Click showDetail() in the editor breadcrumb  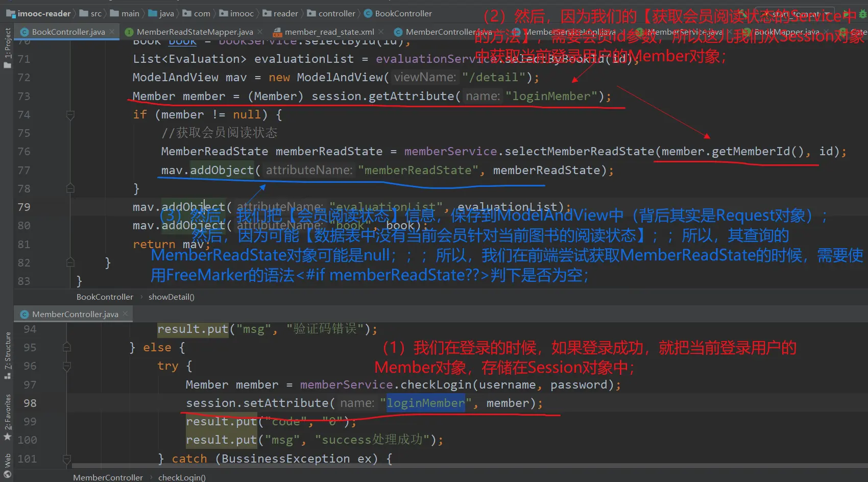171,297
